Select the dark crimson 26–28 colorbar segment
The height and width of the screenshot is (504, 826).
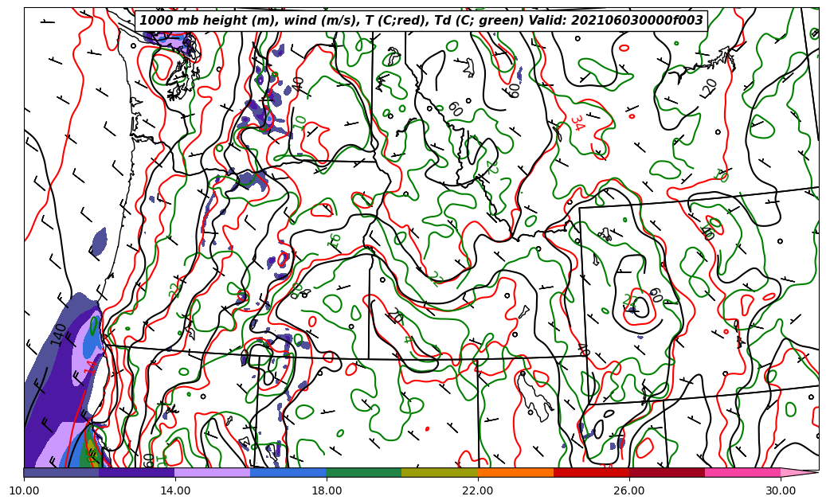pos(667,472)
